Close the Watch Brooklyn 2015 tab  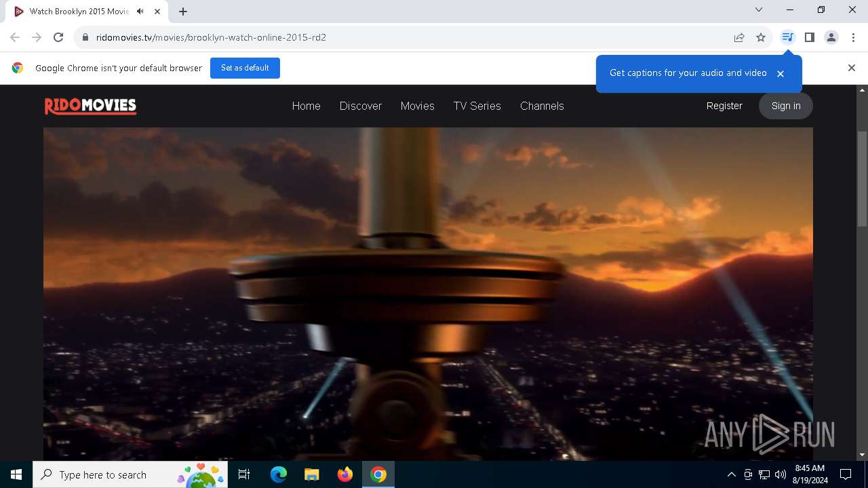pyautogui.click(x=157, y=12)
